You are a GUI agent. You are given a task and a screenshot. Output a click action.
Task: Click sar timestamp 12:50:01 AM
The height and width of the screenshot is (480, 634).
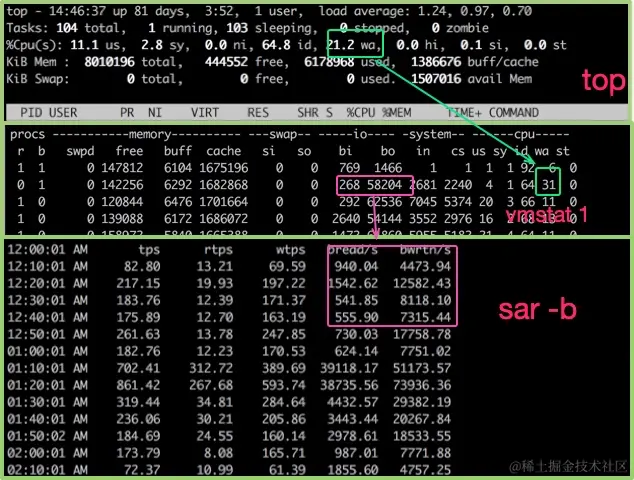tap(48, 334)
